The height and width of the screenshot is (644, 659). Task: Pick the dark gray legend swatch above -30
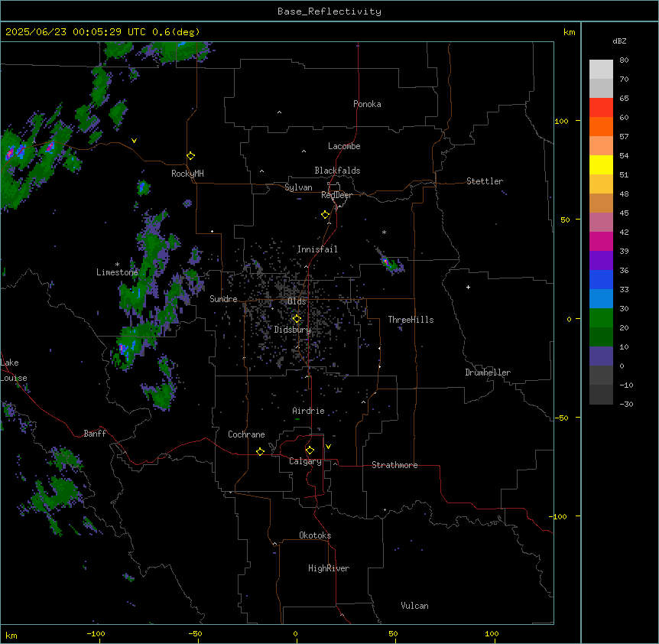601,395
